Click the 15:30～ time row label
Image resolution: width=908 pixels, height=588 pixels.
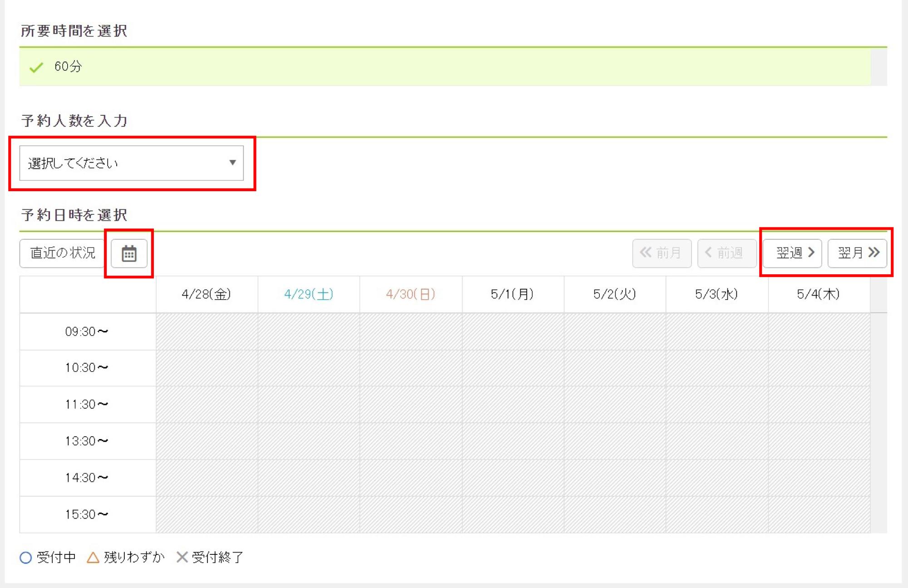87,515
